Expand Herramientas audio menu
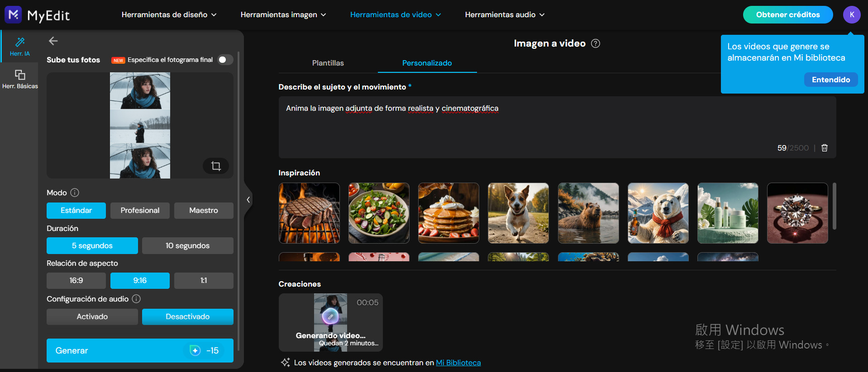Viewport: 868px width, 372px height. click(505, 15)
